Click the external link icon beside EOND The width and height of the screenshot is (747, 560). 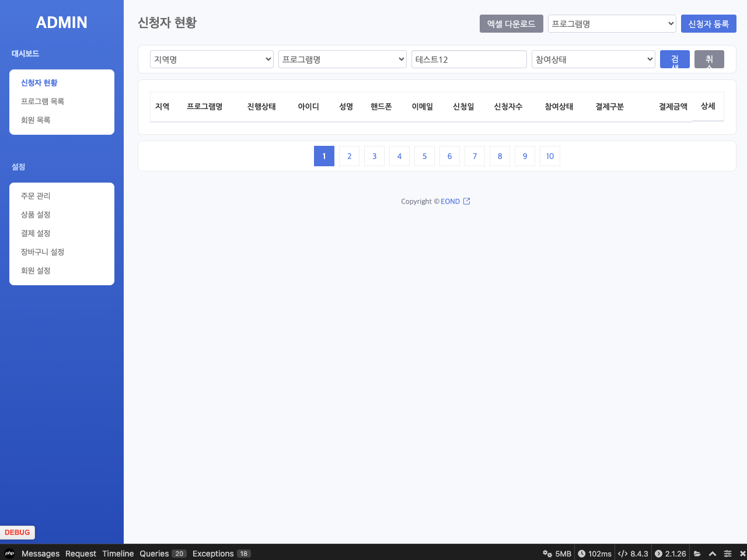click(x=466, y=201)
